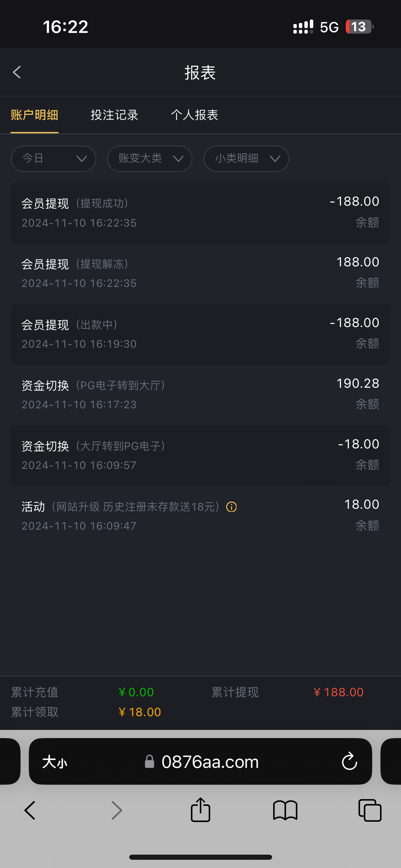Tap the back arrow in the 报表 header
Image resolution: width=401 pixels, height=868 pixels.
(17, 72)
